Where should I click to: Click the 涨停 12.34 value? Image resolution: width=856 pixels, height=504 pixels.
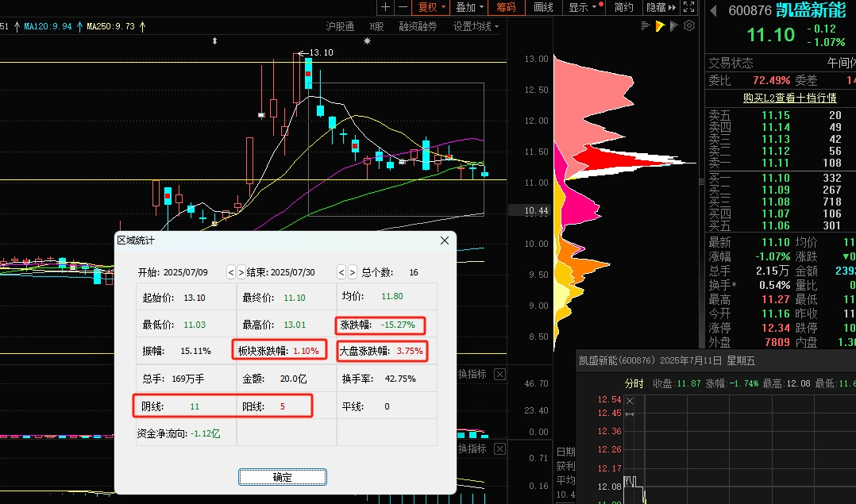coord(776,328)
